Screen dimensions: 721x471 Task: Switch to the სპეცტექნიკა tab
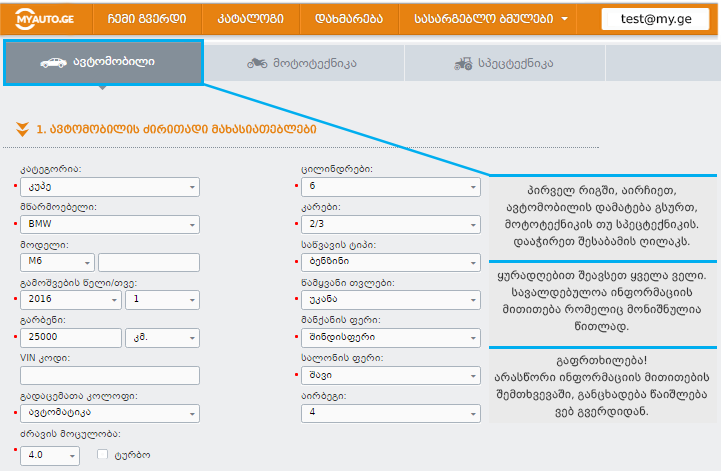pos(504,63)
